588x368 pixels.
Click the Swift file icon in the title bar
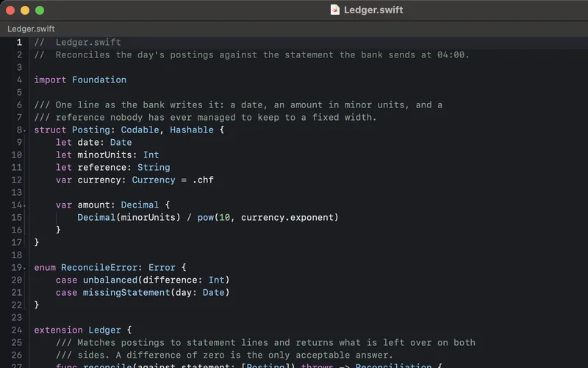click(335, 10)
